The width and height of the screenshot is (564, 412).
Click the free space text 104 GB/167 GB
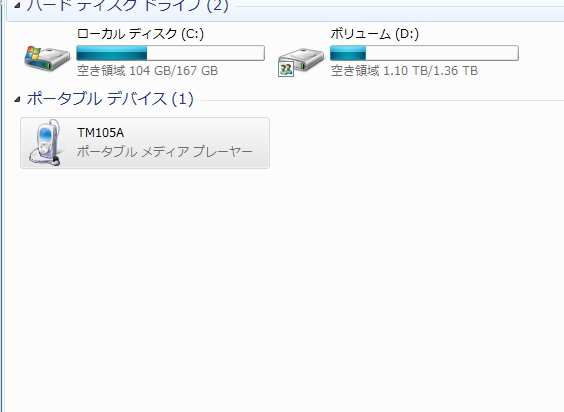click(173, 71)
